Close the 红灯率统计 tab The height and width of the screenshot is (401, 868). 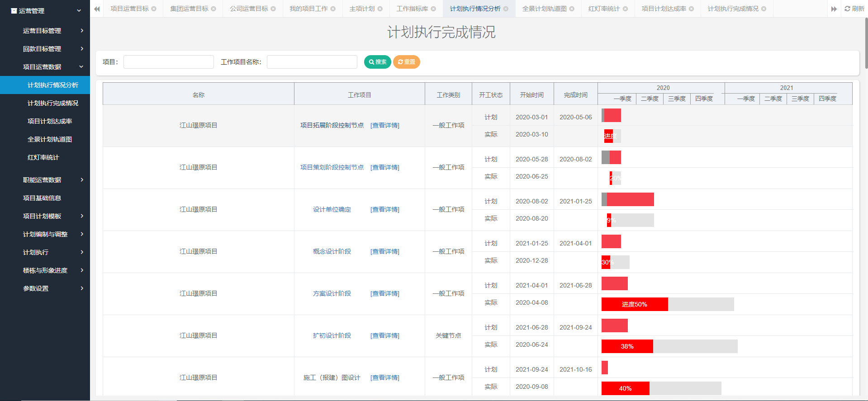625,9
